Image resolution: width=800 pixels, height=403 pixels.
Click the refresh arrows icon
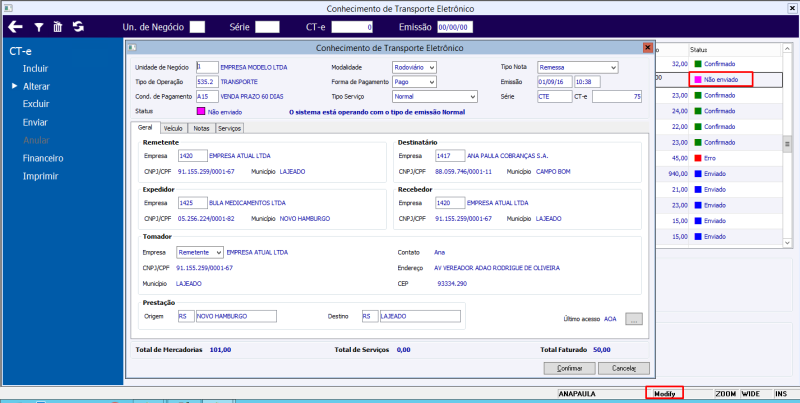click(x=78, y=27)
